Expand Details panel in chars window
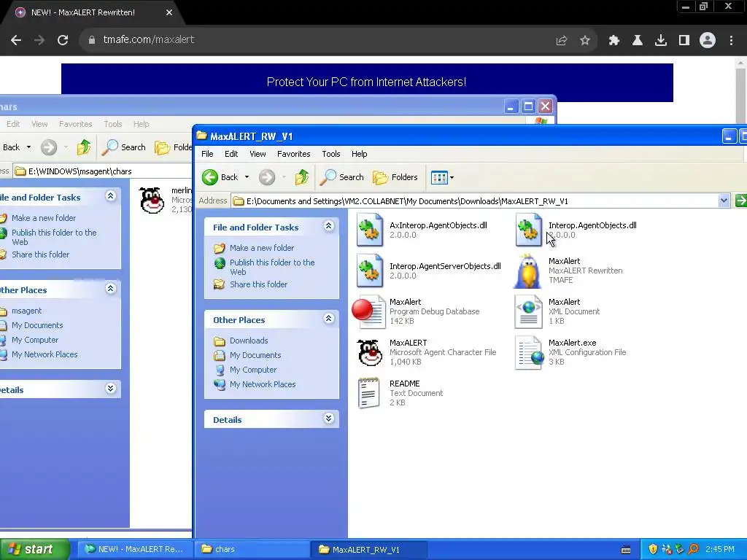 pyautogui.click(x=111, y=388)
